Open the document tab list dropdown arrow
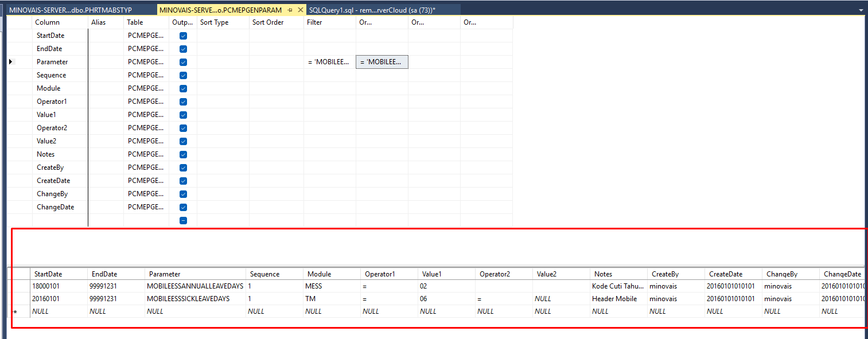This screenshot has height=339, width=868. [861, 10]
